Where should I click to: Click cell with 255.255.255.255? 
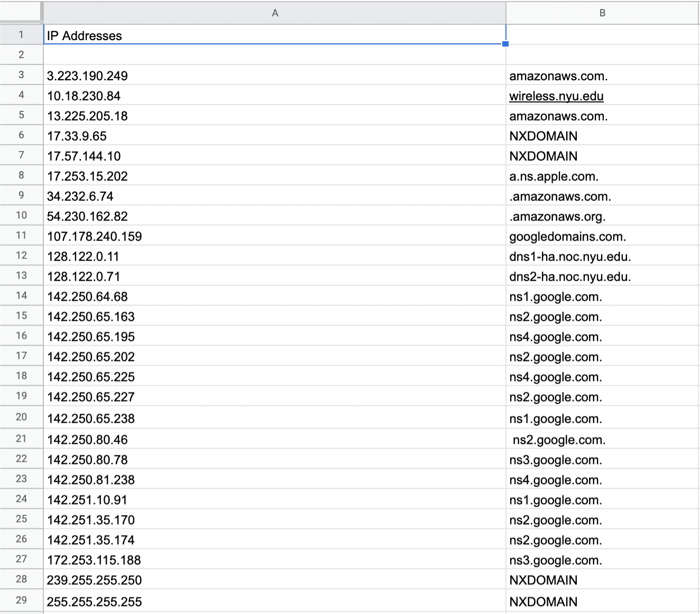coord(274,601)
